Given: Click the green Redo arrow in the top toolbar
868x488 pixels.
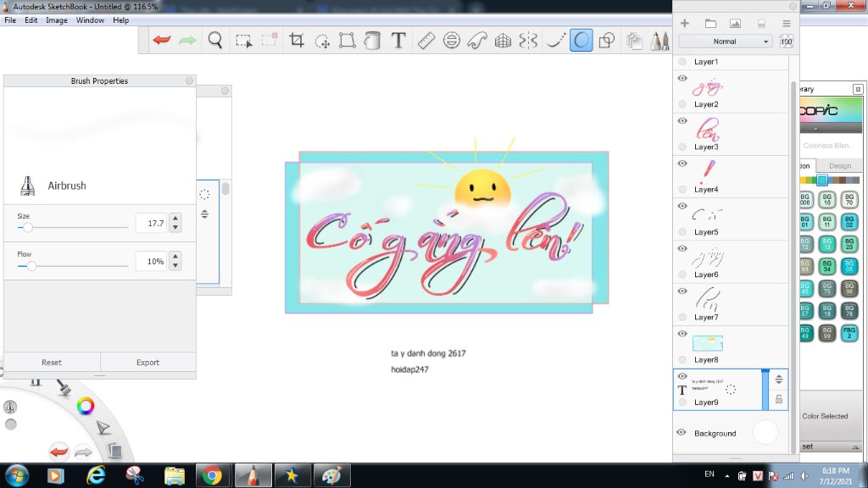Looking at the screenshot, I should click(x=187, y=40).
